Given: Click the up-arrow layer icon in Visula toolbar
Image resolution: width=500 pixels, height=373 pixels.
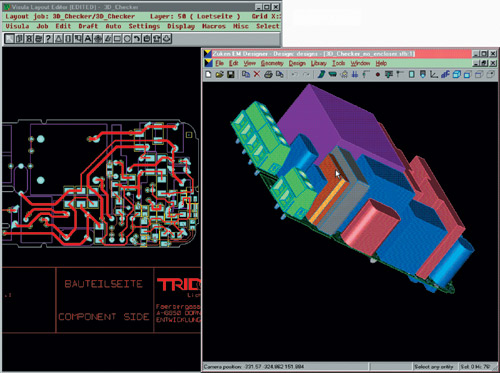Looking at the screenshot, I should click(x=157, y=39).
